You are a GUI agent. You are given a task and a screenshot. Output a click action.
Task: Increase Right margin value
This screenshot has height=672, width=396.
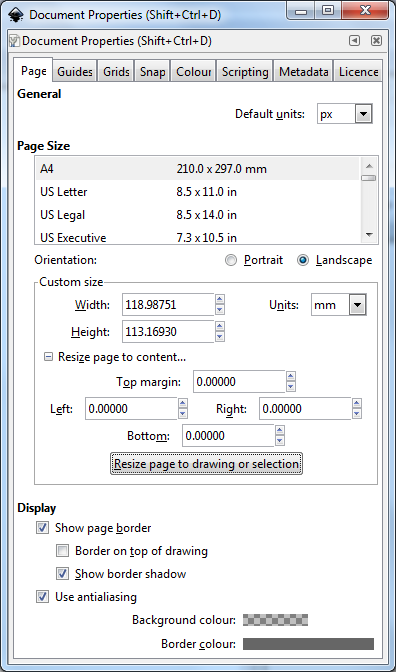(x=357, y=403)
